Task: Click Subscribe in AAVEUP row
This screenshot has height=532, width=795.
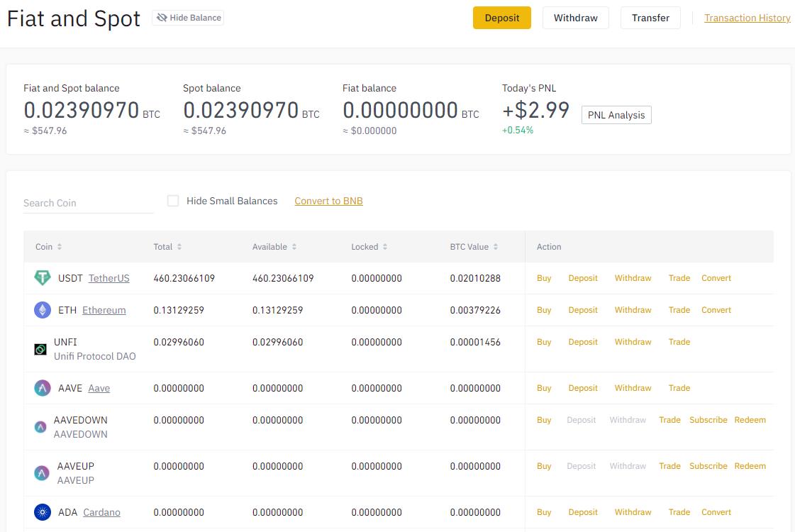Action: pyautogui.click(x=708, y=466)
